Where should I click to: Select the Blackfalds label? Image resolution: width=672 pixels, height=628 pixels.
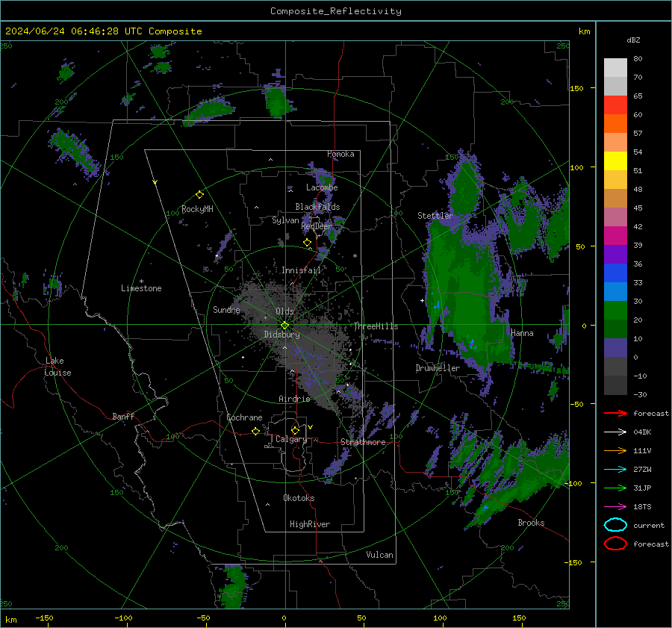pyautogui.click(x=317, y=207)
